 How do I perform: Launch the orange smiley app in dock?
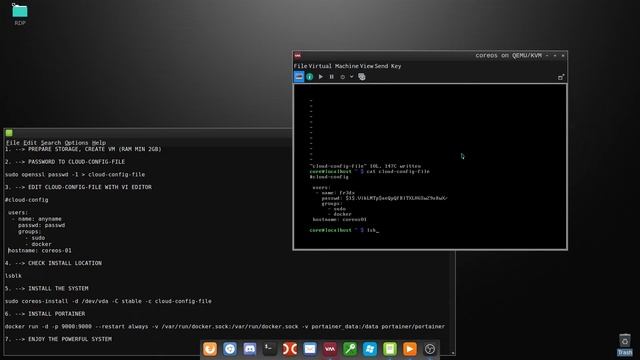pyautogui.click(x=210, y=349)
